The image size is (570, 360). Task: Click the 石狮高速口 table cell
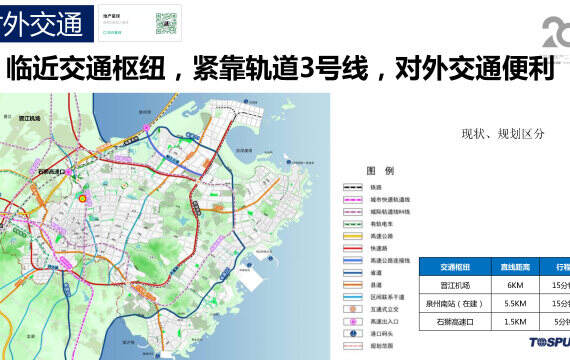coord(455,322)
